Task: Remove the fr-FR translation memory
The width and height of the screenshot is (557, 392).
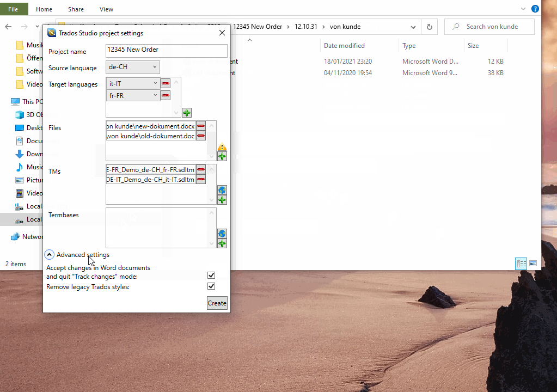Action: tap(201, 170)
